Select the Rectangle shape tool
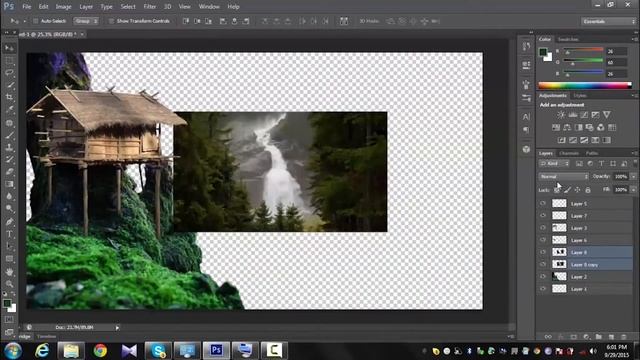Image resolution: width=640 pixels, height=360 pixels. [9, 259]
